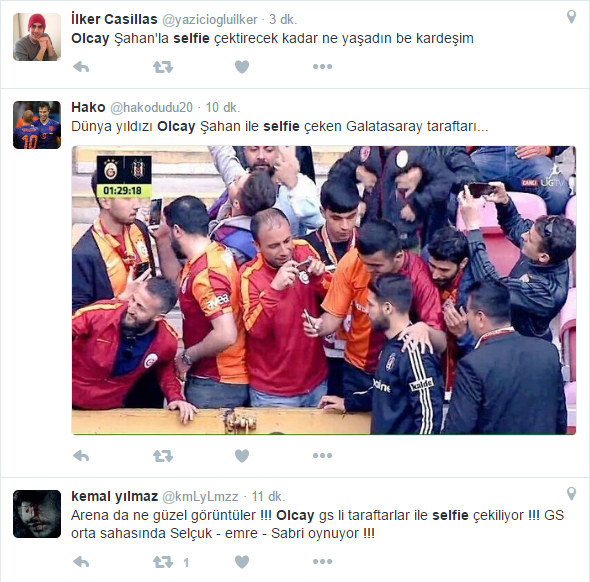The image size is (590, 582).
Task: Retweet Hako's selfie photo tweet
Action: pyautogui.click(x=163, y=456)
